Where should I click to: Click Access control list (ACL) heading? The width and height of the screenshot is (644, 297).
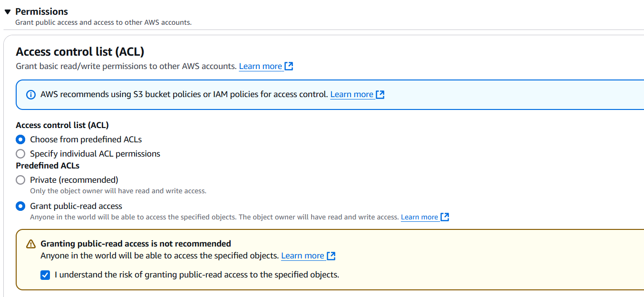(80, 51)
